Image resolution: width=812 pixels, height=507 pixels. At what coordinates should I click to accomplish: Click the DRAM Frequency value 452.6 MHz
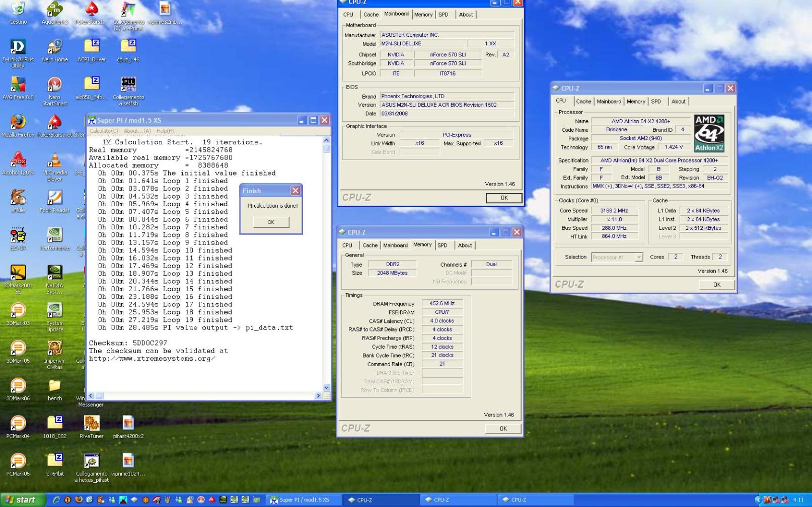pyautogui.click(x=442, y=303)
